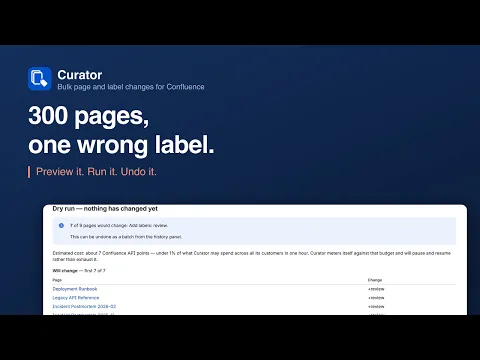
Task: Click the 'Page' column header
Action: pyautogui.click(x=57, y=280)
